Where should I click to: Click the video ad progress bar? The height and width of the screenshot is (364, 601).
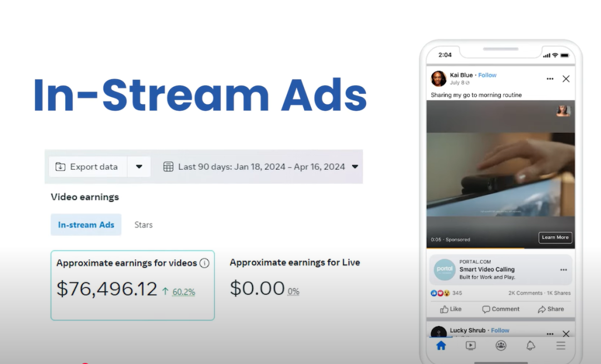coord(500,248)
